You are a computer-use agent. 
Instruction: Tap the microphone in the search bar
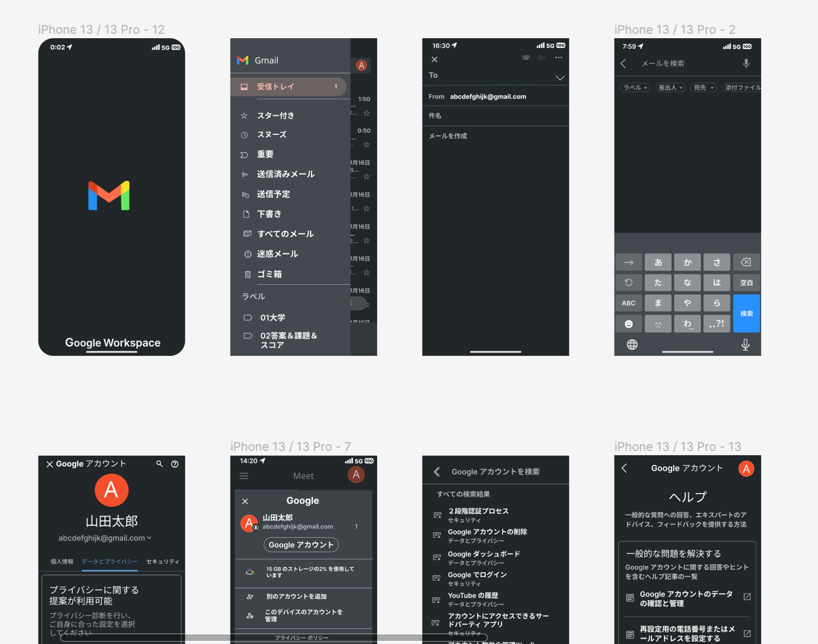point(746,63)
